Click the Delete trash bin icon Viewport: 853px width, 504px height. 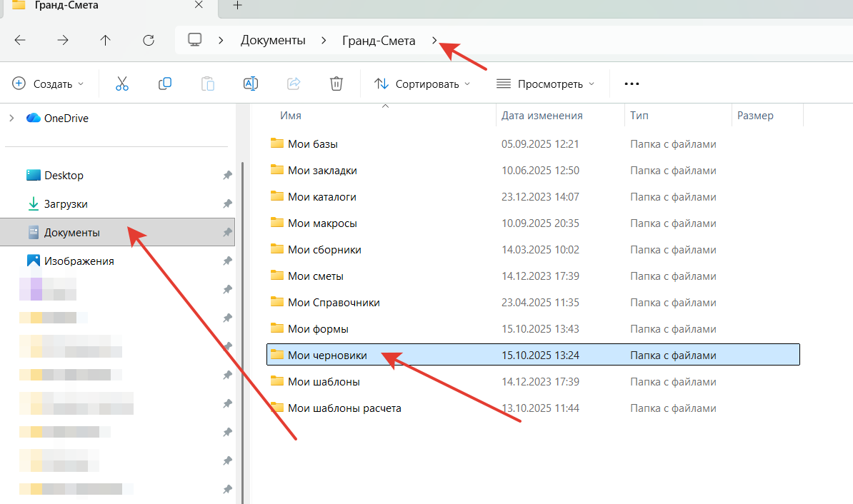336,84
